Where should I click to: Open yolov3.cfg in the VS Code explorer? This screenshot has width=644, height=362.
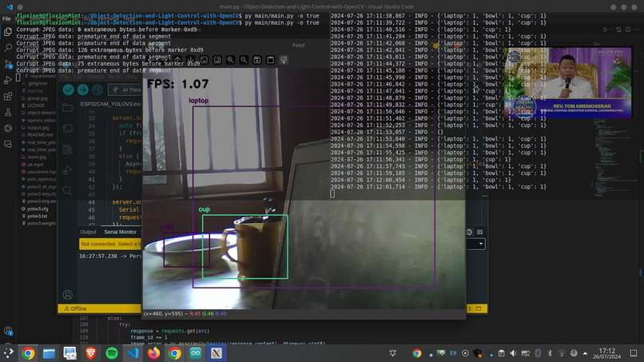click(x=37, y=209)
